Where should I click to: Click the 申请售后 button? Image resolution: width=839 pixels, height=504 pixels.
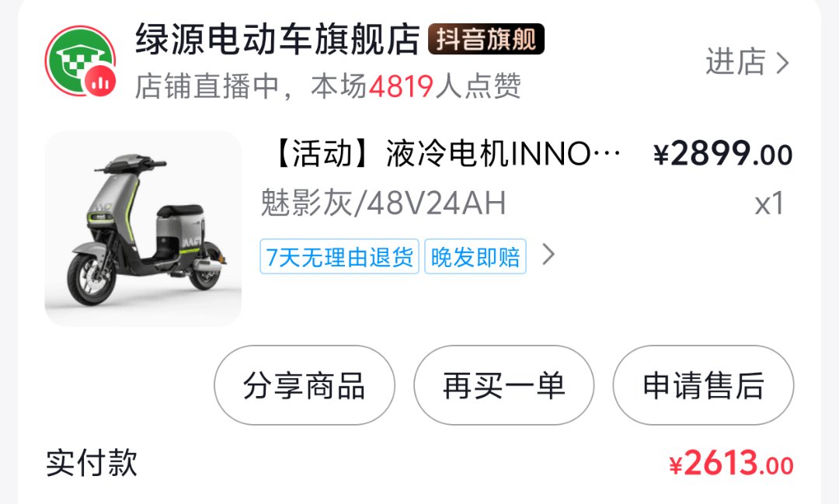tap(703, 385)
